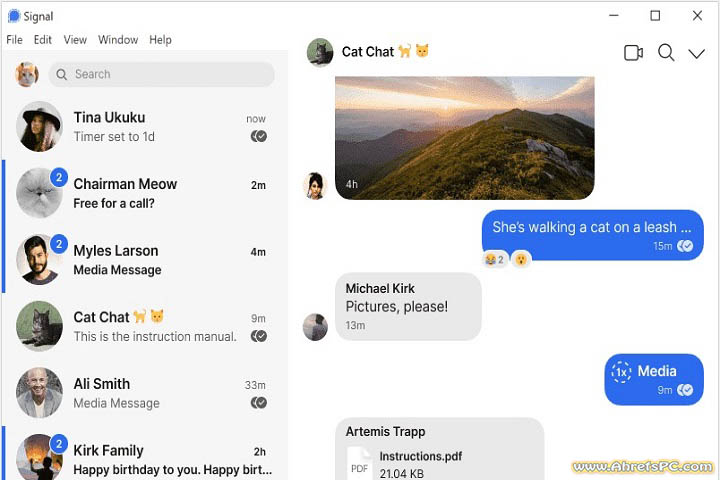Click Michael Kirk's avatar beside his message
This screenshot has width=720, height=480.
[x=315, y=327]
